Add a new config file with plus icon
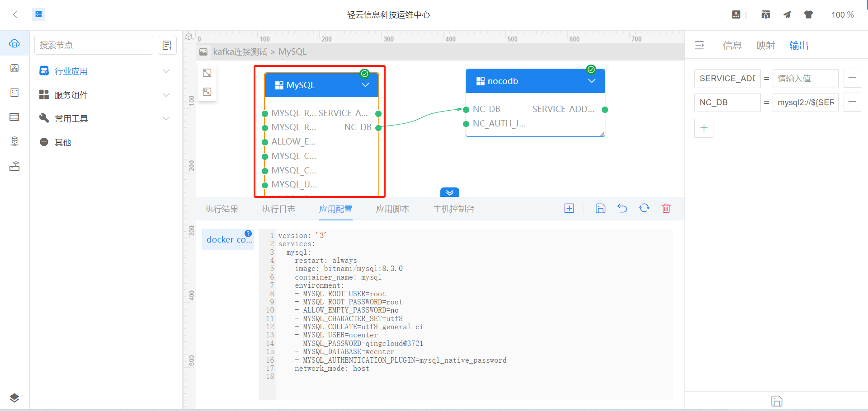The height and width of the screenshot is (411, 868). (x=569, y=208)
